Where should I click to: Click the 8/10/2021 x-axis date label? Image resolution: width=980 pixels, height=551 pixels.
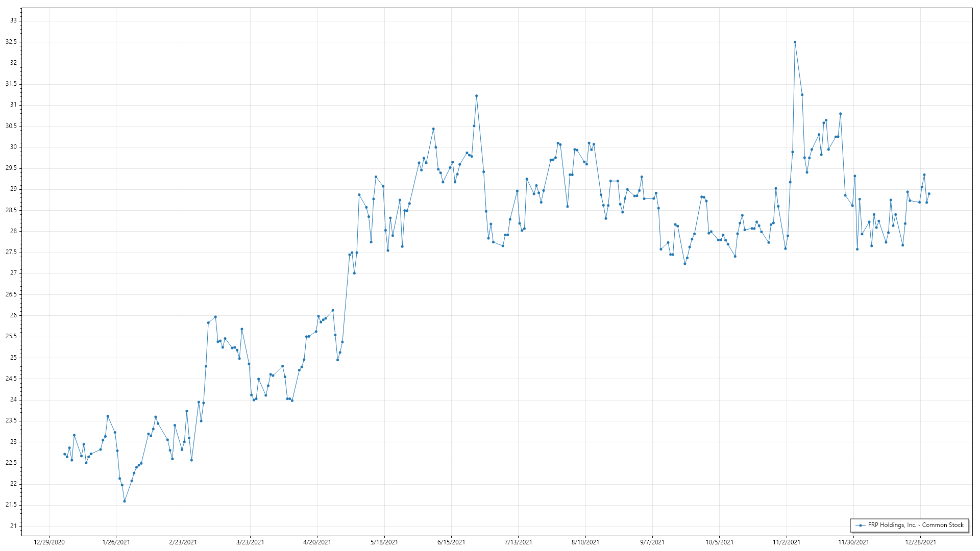point(585,542)
